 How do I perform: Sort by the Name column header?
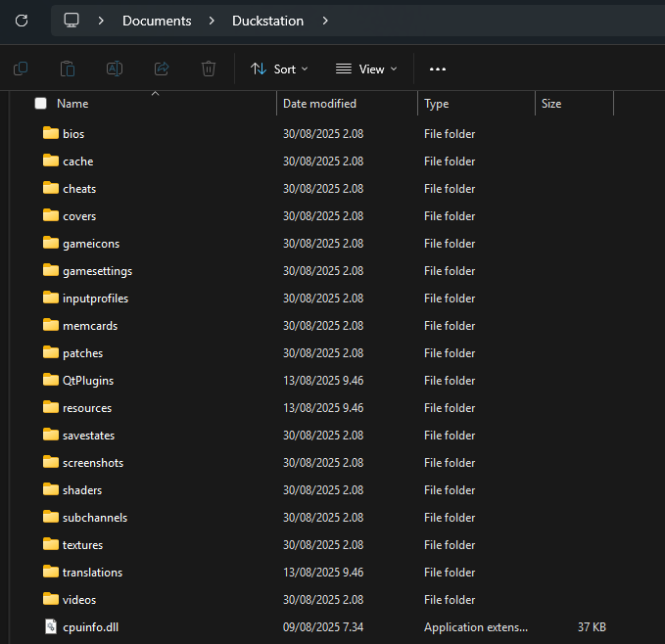(x=72, y=104)
